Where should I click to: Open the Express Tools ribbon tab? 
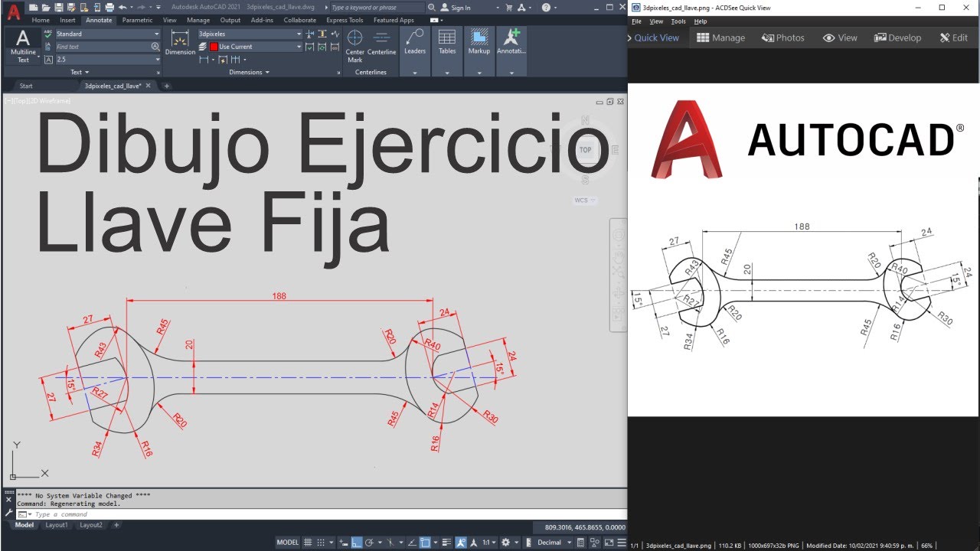(345, 21)
